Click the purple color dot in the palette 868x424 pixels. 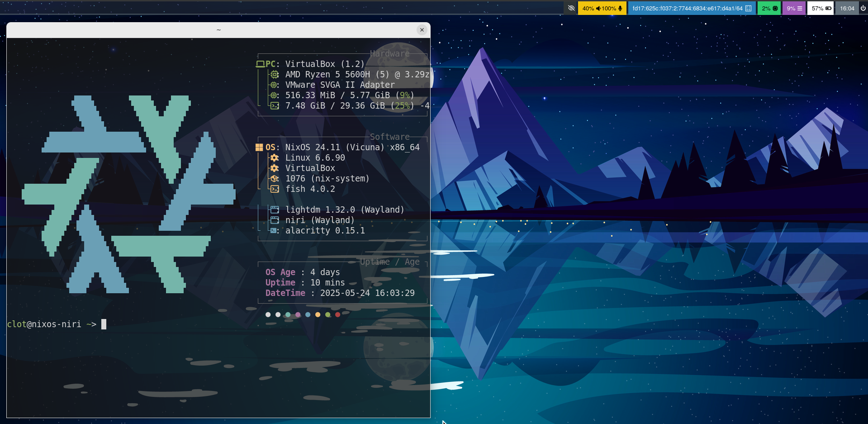pos(298,314)
